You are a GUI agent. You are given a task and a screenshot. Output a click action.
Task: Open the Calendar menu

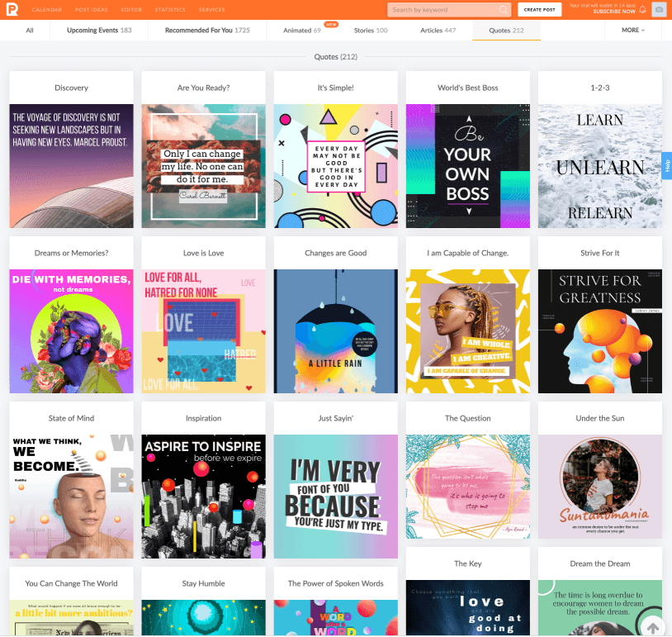47,9
